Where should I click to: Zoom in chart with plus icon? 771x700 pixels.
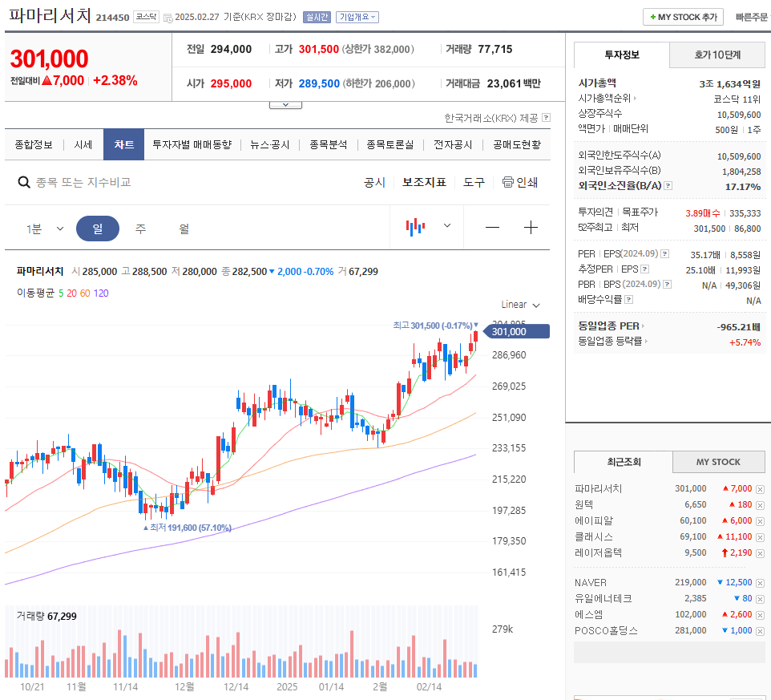pyautogui.click(x=531, y=227)
